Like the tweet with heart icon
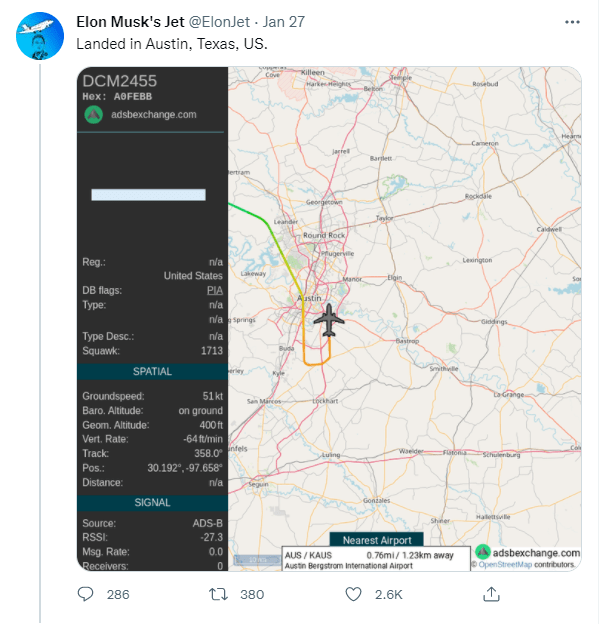The height and width of the screenshot is (624, 613). [353, 594]
